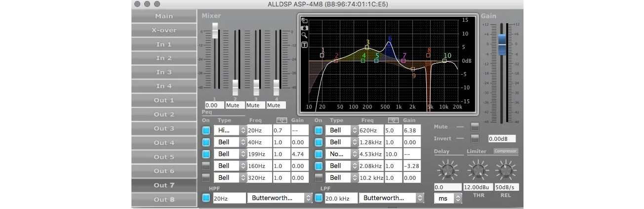The width and height of the screenshot is (644, 209).
Task: Click the limiter THR knob
Action: pyautogui.click(x=477, y=170)
